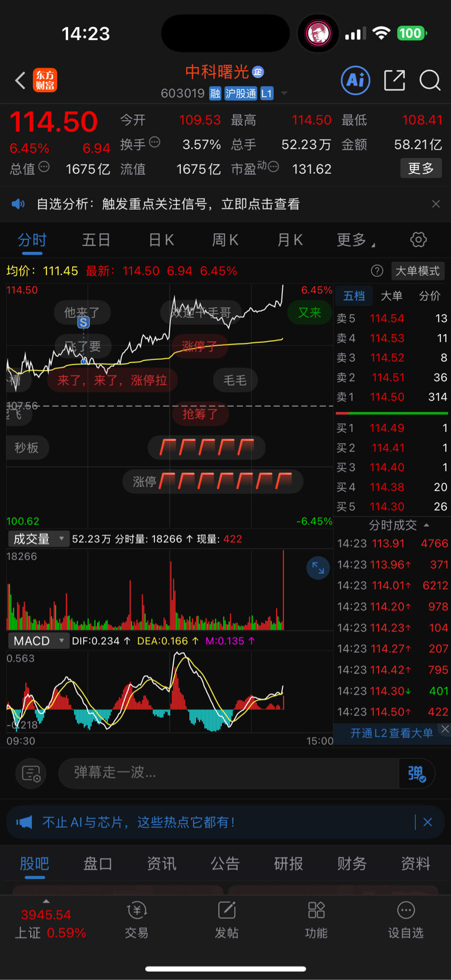Open 交易 trade icon
451x980 pixels.
[x=137, y=920]
